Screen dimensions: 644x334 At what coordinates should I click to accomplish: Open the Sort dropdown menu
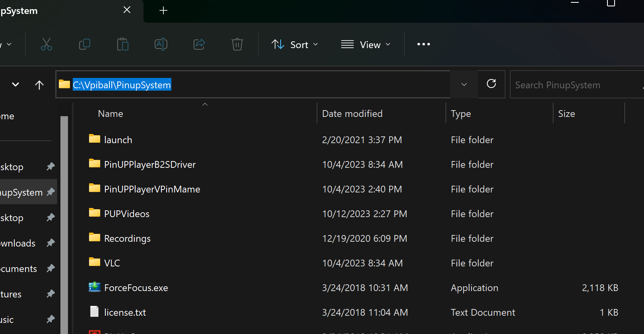295,45
